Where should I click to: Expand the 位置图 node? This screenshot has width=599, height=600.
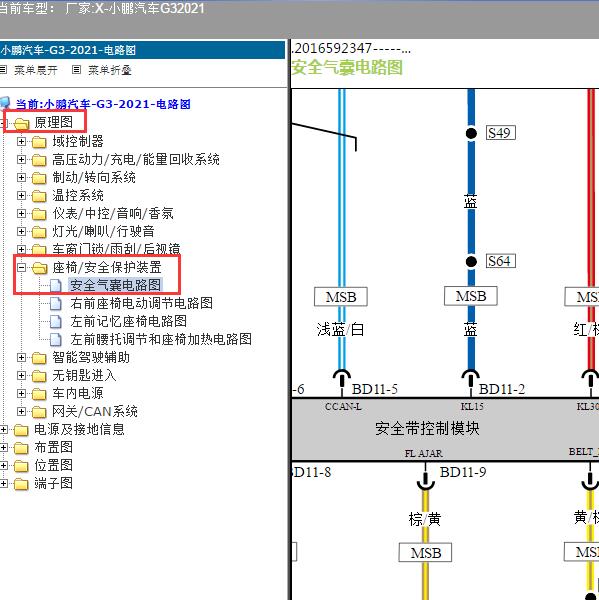[x=3, y=465]
